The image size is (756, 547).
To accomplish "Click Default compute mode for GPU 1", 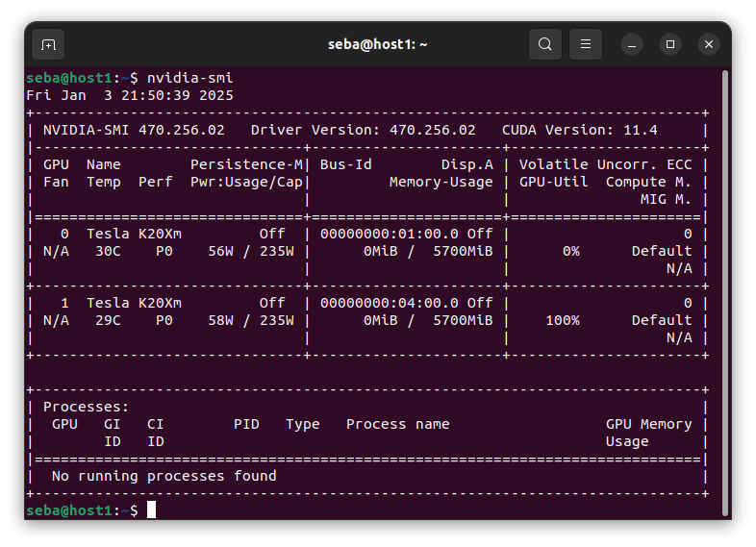I will tap(662, 320).
